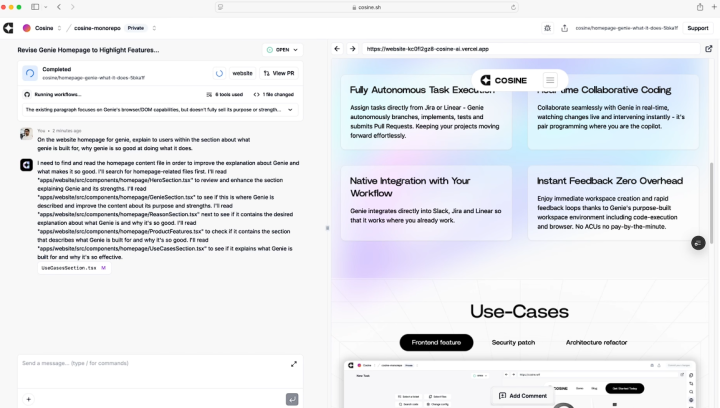Open the OPEN status dropdown
This screenshot has width=720, height=408.
pos(282,49)
